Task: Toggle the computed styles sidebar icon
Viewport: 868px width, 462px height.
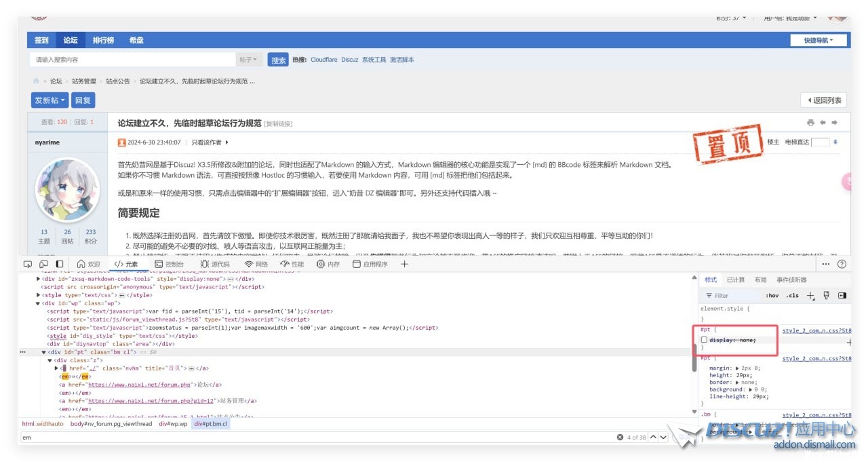Action: tap(842, 296)
